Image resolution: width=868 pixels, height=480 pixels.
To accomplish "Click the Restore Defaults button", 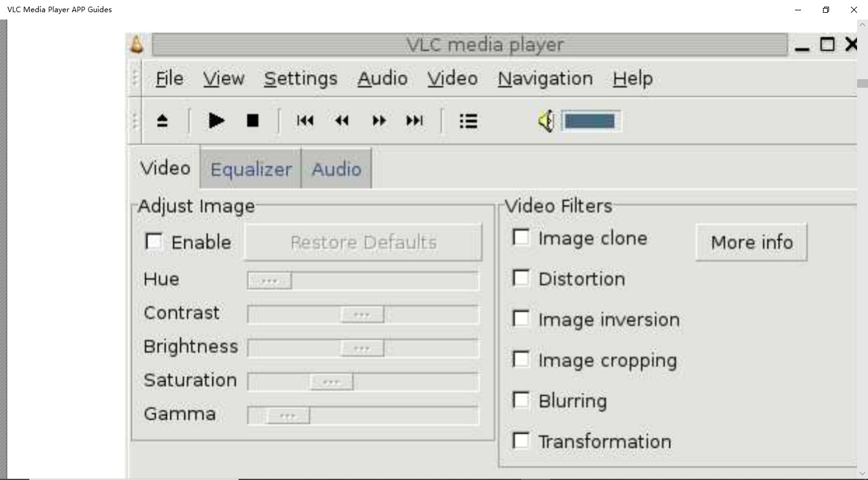I will tap(363, 242).
